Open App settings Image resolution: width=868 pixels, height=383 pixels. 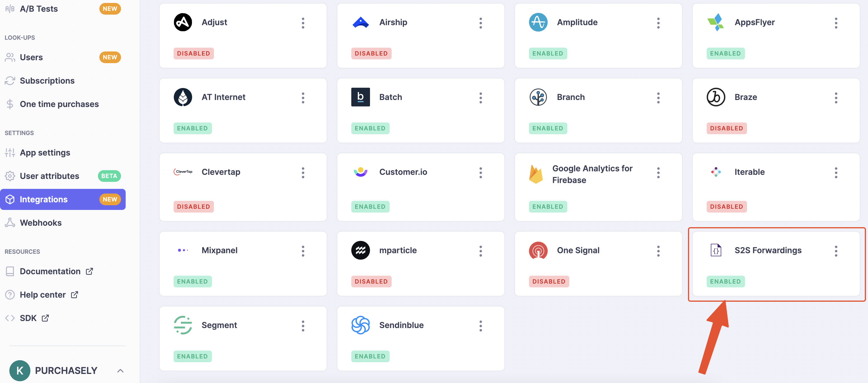[63, 153]
